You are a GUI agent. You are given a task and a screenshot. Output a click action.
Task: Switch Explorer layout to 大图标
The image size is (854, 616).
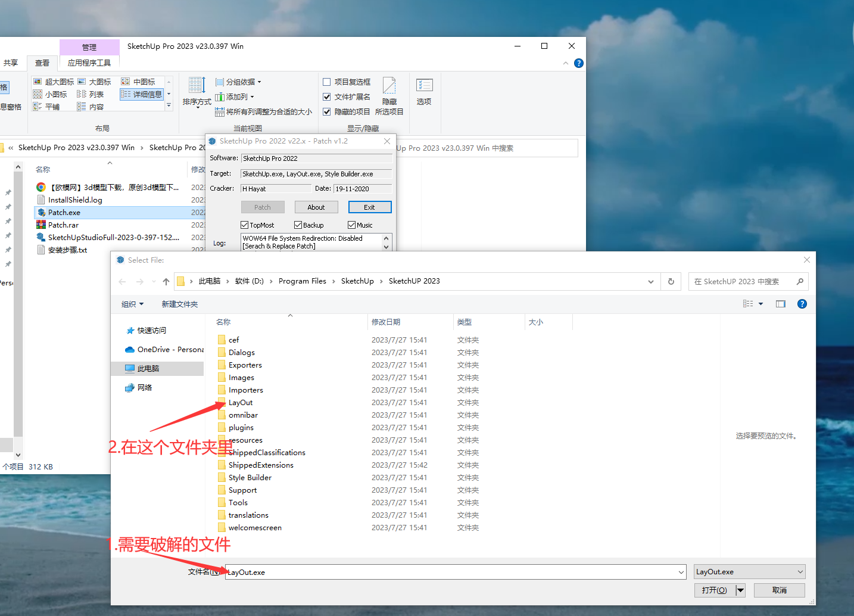coord(95,82)
